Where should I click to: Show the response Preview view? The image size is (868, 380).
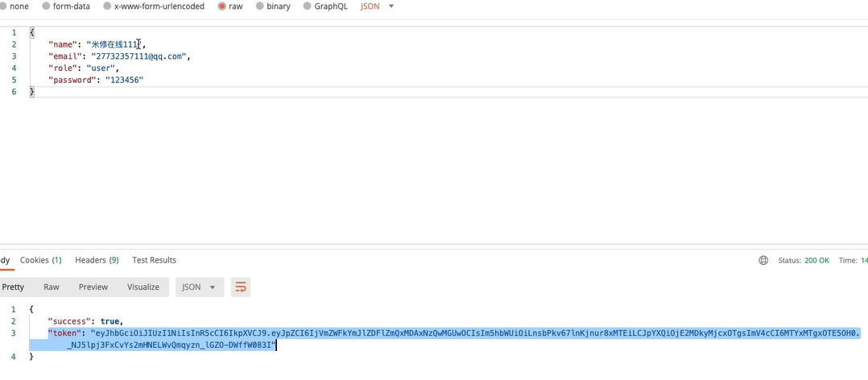pos(93,287)
